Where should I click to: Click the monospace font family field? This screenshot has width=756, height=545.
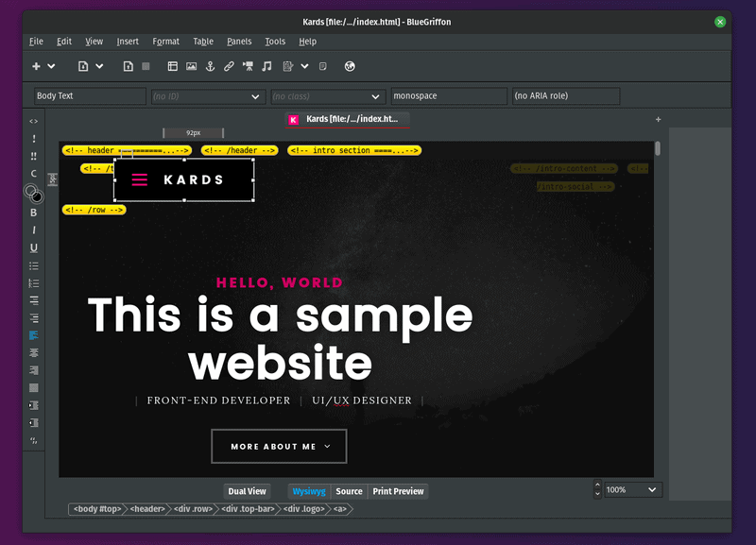[x=449, y=96]
